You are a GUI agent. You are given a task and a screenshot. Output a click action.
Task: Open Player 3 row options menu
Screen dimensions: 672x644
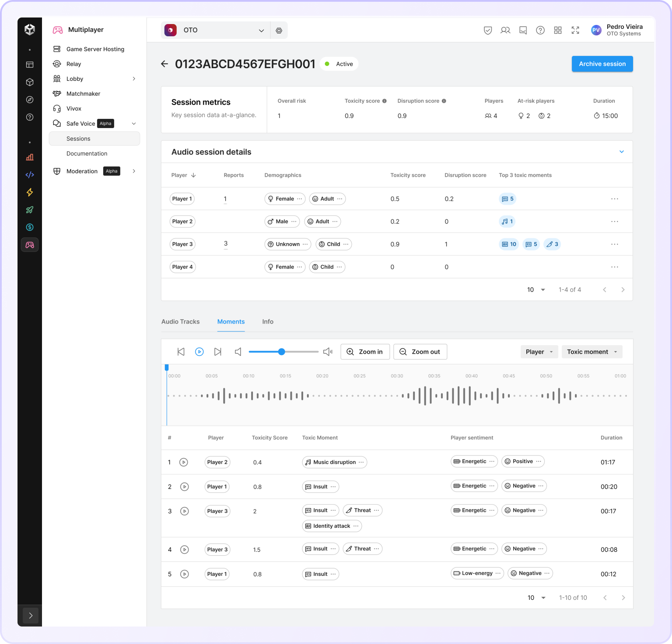pyautogui.click(x=614, y=244)
